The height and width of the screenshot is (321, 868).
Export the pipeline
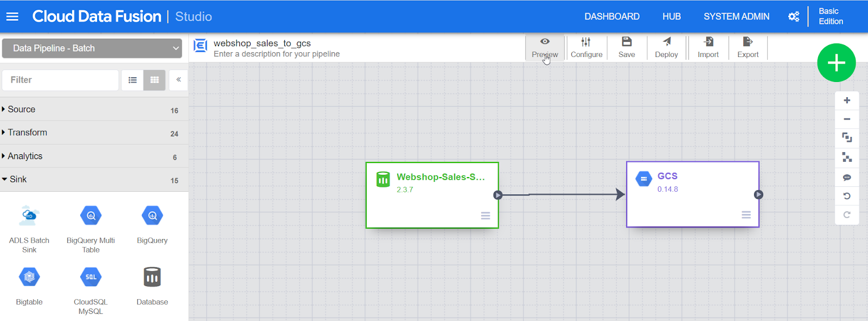748,47
